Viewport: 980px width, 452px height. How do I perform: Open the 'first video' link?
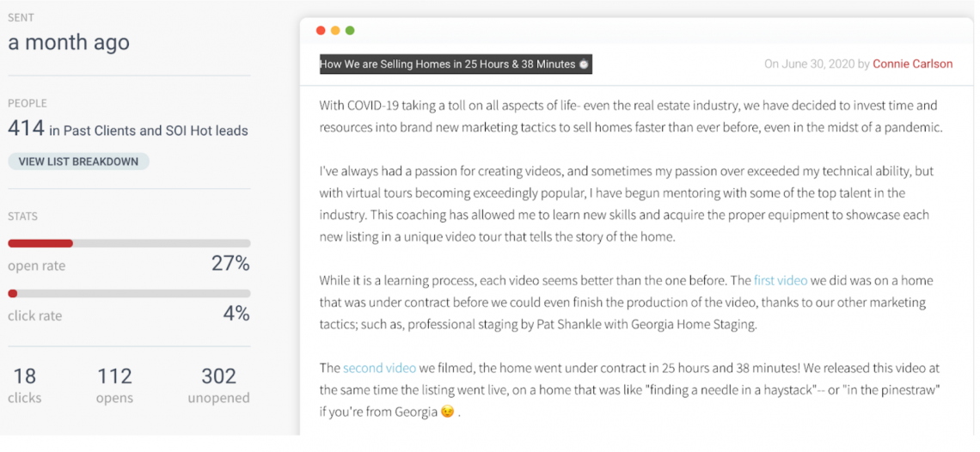point(780,281)
